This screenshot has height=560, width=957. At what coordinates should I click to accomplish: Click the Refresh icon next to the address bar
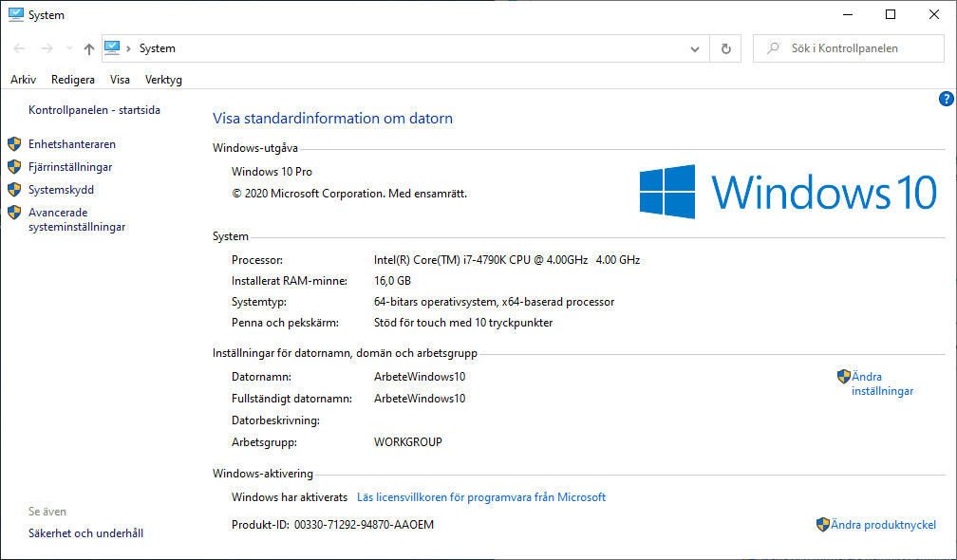pos(724,47)
